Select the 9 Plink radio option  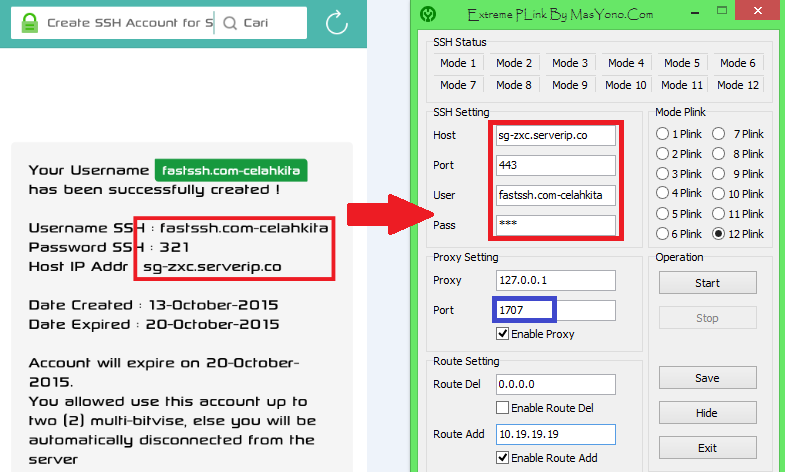pyautogui.click(x=718, y=174)
